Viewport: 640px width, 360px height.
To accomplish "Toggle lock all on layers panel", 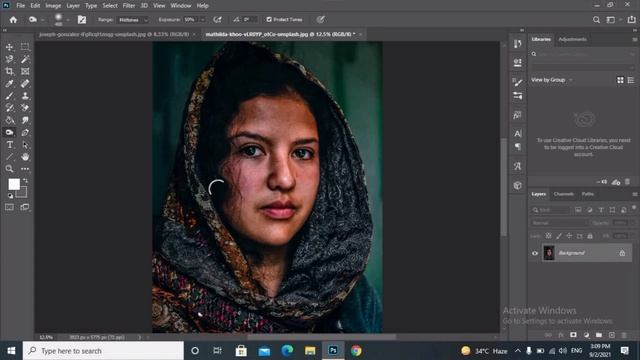I will [590, 236].
